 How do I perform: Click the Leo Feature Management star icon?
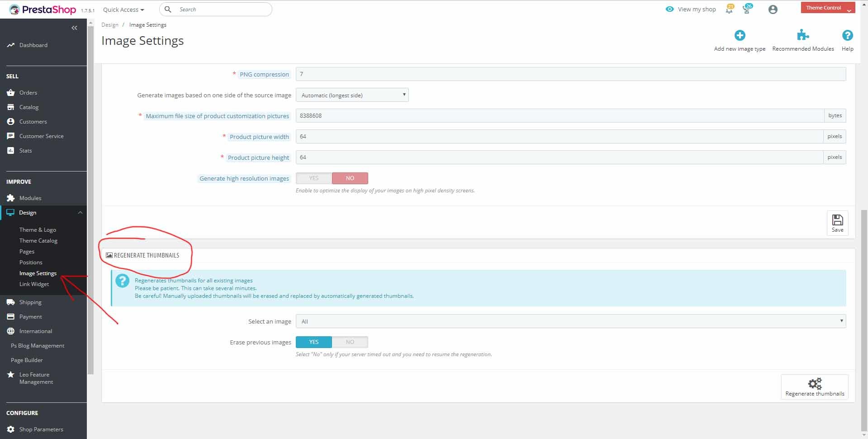tap(11, 375)
